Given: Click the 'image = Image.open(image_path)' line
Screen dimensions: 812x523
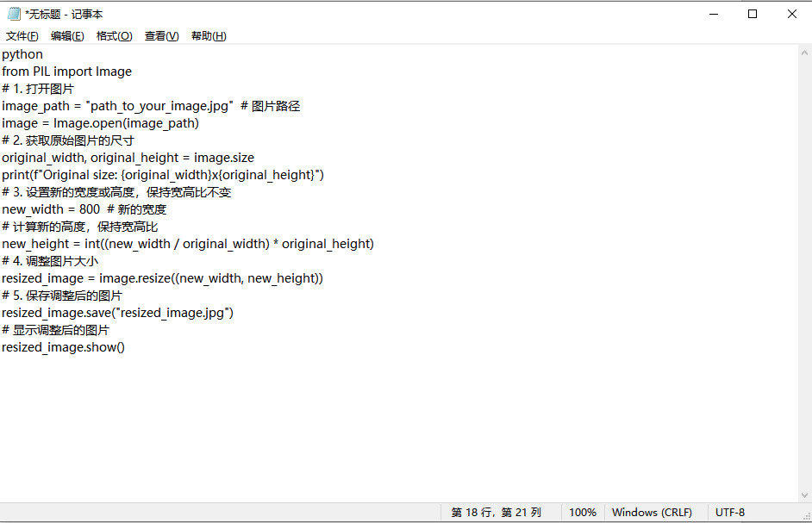Looking at the screenshot, I should click(100, 123).
